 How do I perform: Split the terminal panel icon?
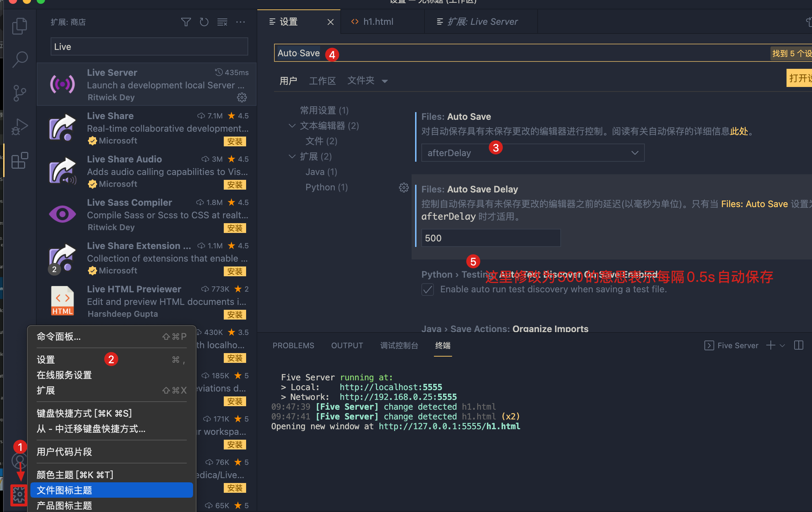[x=799, y=345]
